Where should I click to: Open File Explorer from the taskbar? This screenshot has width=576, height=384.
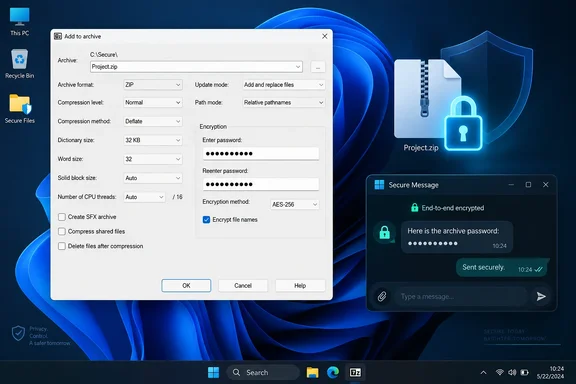[x=313, y=372]
